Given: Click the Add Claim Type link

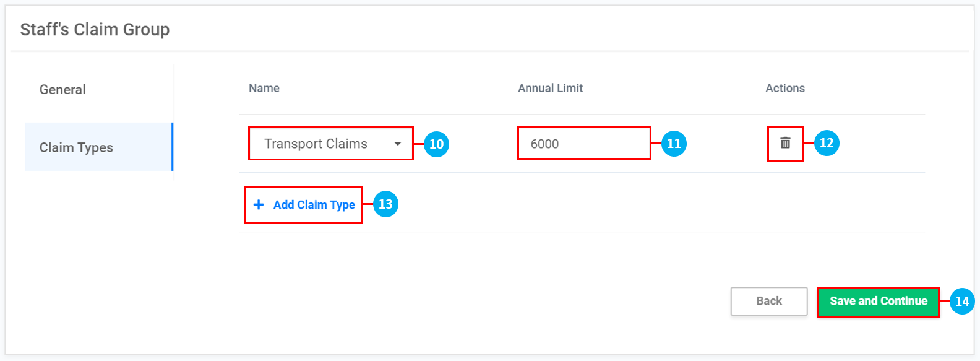Looking at the screenshot, I should tap(314, 205).
